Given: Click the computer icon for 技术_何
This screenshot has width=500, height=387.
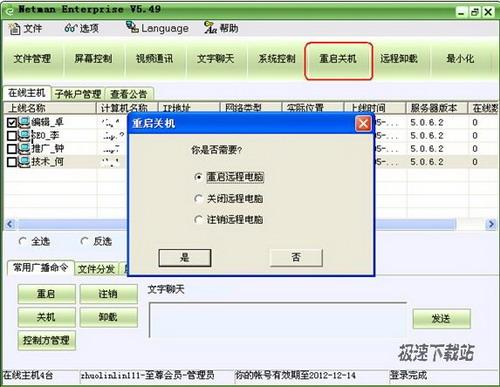Looking at the screenshot, I should [x=24, y=162].
